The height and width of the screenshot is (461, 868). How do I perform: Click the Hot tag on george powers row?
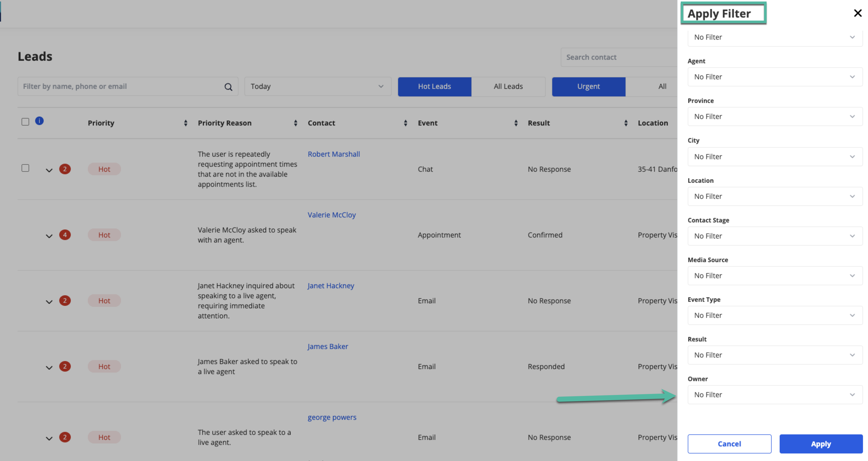pos(104,437)
